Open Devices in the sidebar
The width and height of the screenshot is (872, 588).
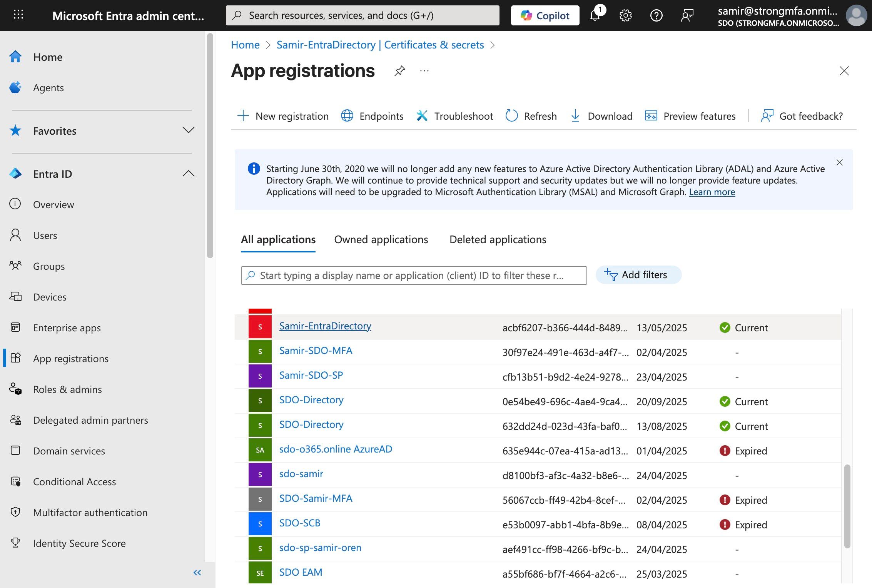[x=50, y=297]
